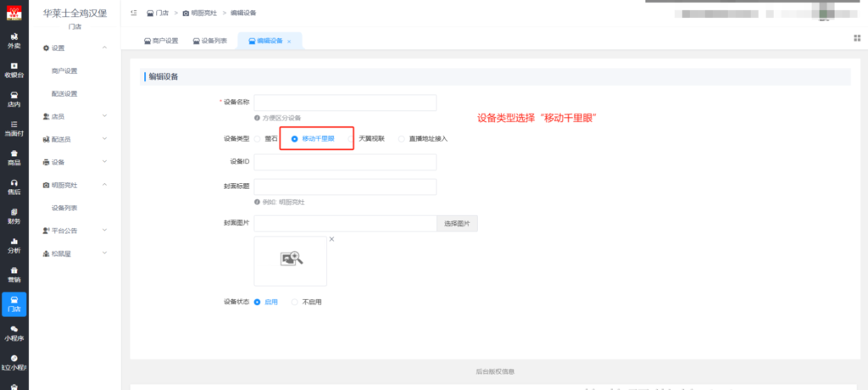Click the 门店 breadcrumb link
Image resolution: width=868 pixels, height=390 pixels.
[x=158, y=13]
